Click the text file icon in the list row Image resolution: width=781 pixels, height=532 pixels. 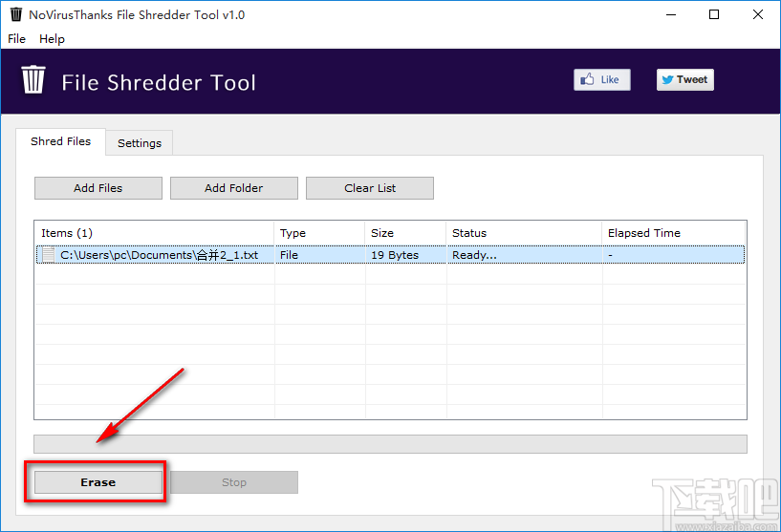tap(49, 255)
